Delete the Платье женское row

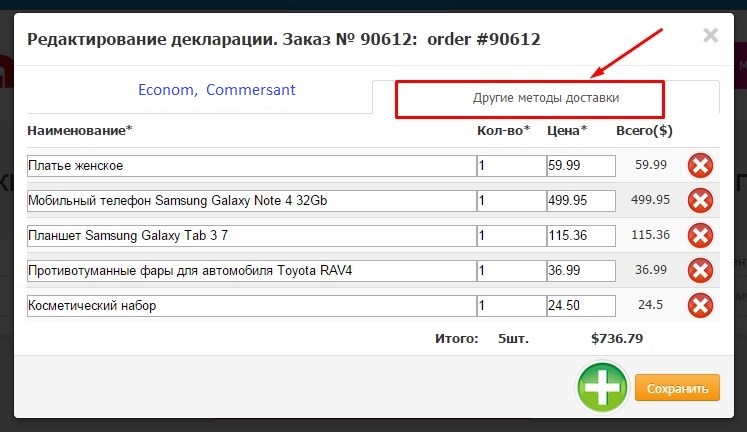(700, 165)
